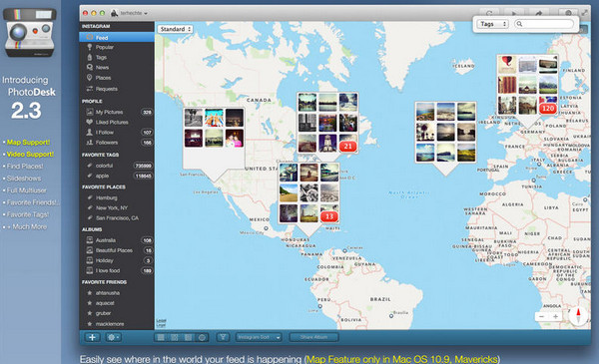Click the plus add button in bottom bar

click(92, 337)
